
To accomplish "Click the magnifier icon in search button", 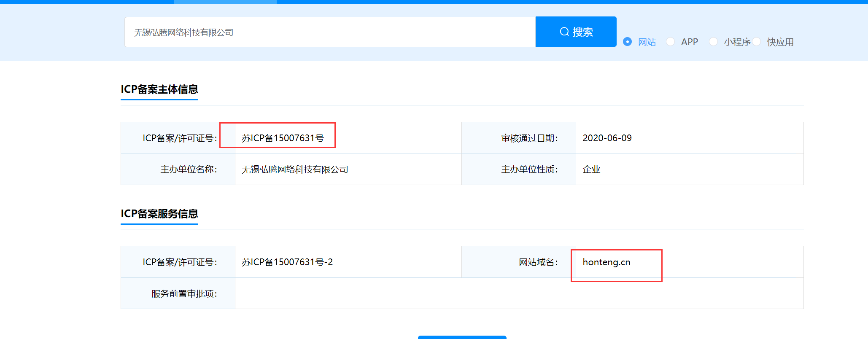I will pos(564,32).
